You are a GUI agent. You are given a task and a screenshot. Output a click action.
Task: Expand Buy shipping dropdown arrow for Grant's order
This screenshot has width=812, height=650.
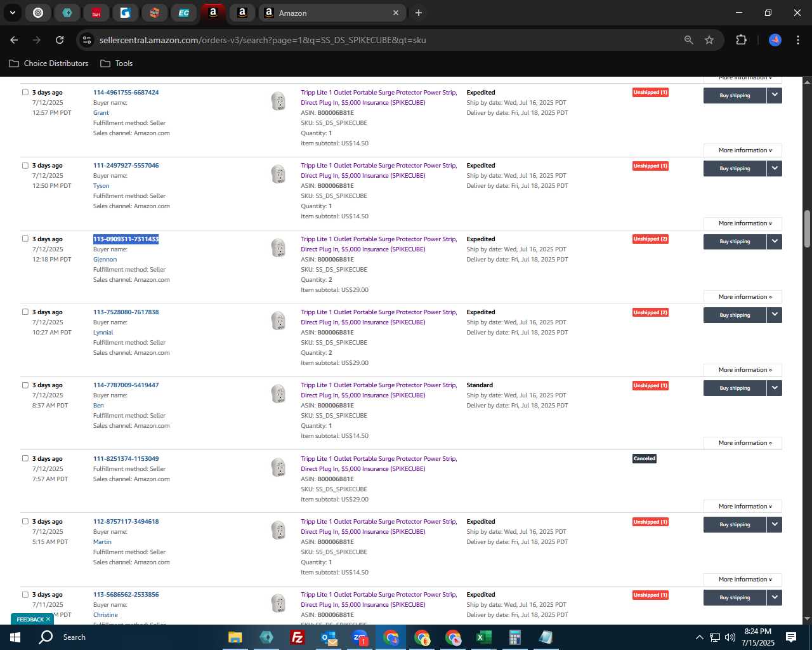point(775,95)
